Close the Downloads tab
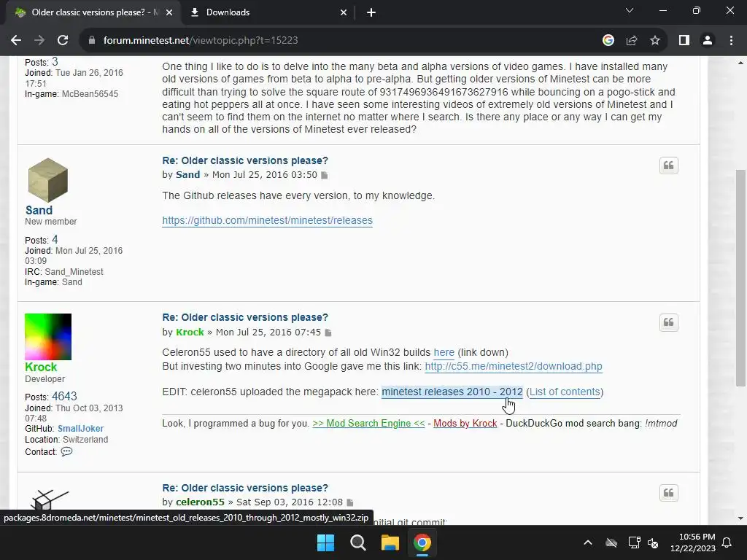The image size is (747, 560). [x=344, y=12]
